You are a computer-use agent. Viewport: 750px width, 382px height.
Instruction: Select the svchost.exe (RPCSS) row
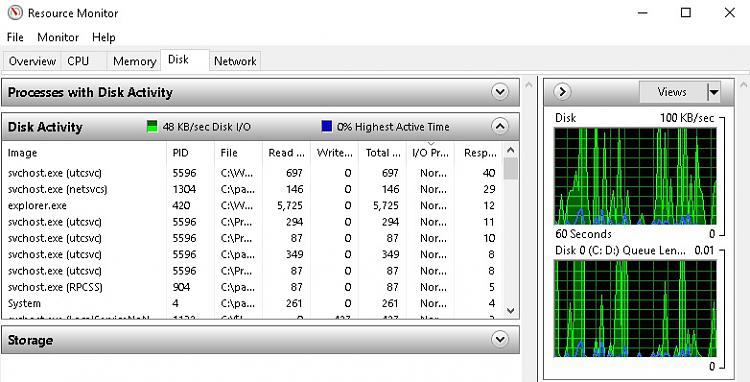[x=252, y=287]
